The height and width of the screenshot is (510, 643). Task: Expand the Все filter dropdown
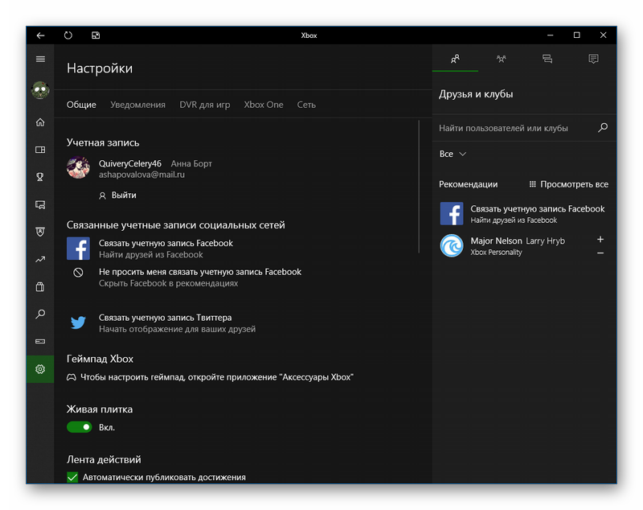(452, 154)
